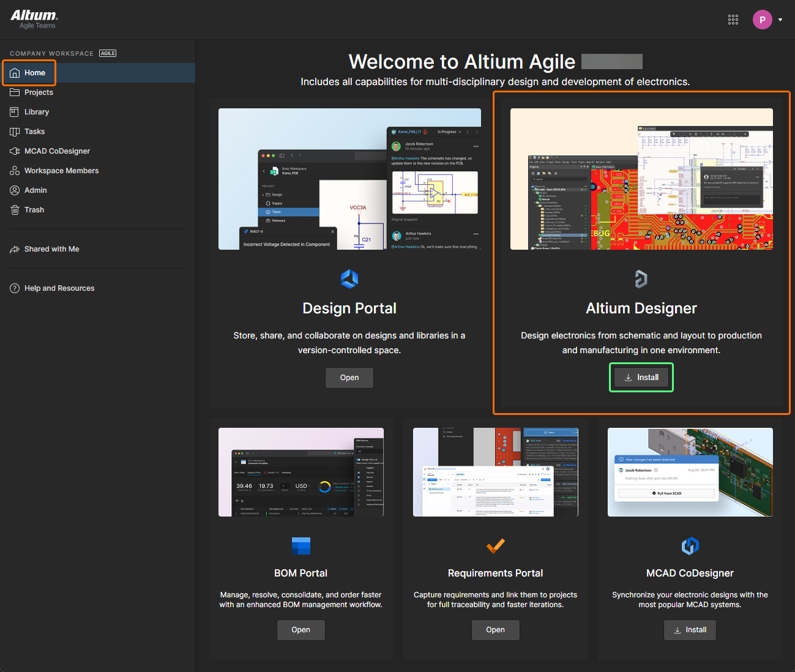The image size is (795, 672).
Task: Expand the user profile dropdown arrow
Action: coord(780,20)
